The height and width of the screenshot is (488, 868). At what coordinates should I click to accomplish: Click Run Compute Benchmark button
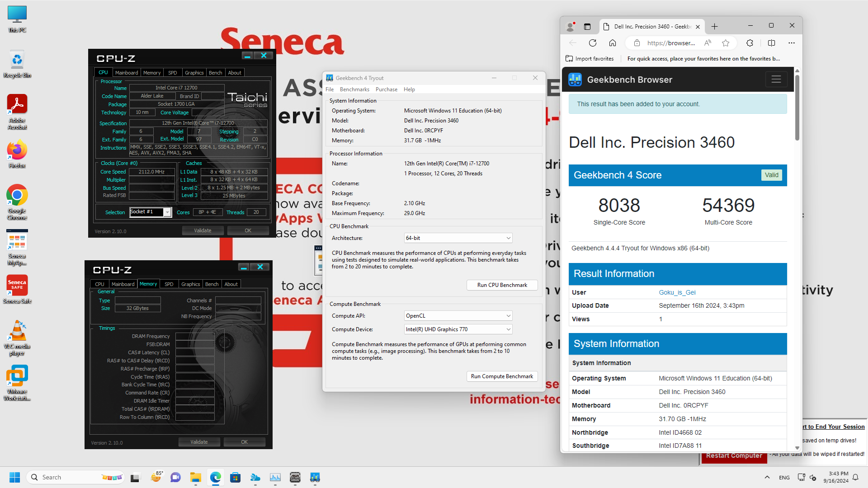(502, 376)
